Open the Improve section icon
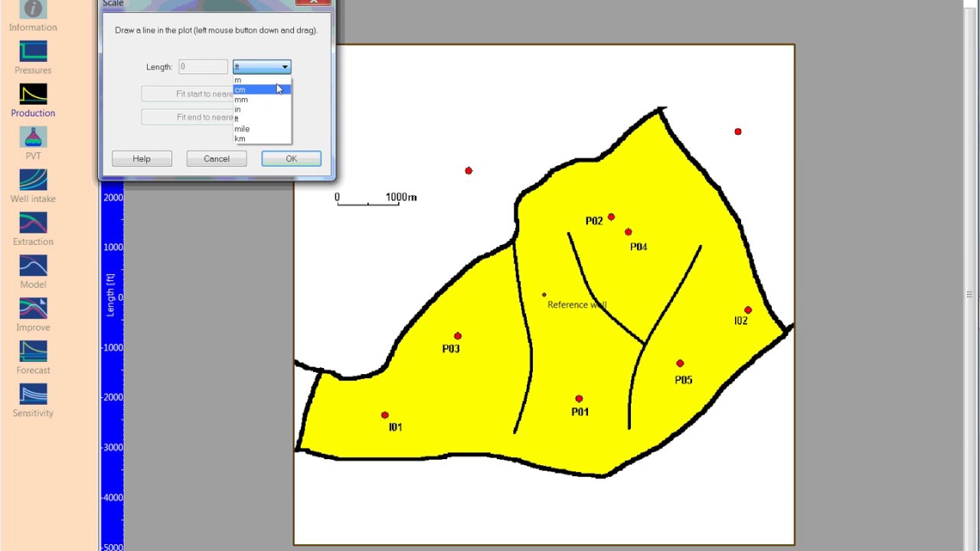980x551 pixels. pos(33,308)
